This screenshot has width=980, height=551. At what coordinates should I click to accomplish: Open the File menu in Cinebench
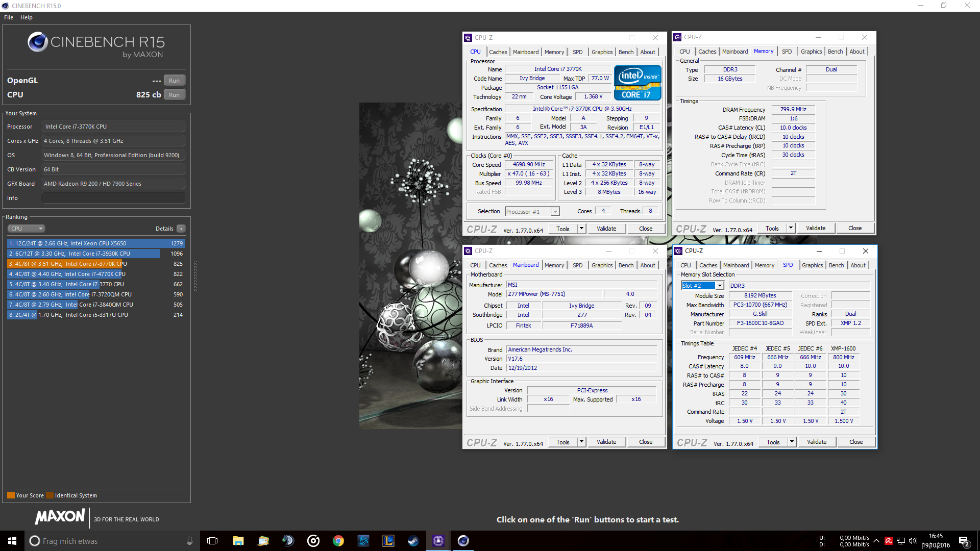point(9,17)
